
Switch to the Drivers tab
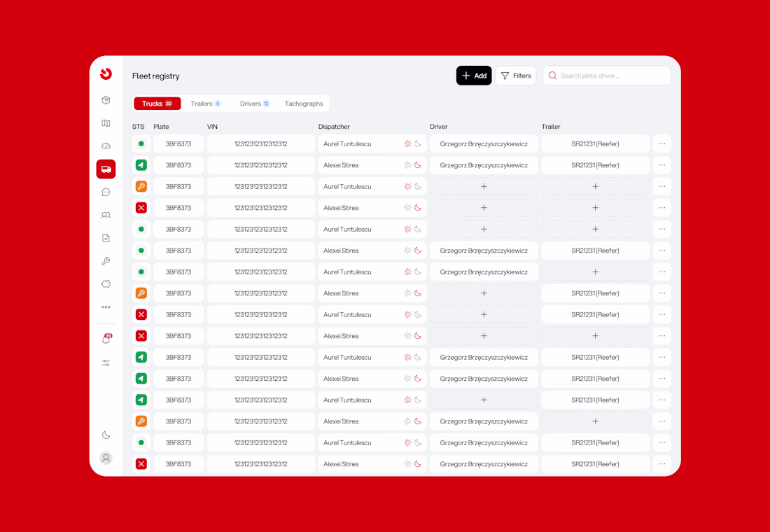point(255,104)
